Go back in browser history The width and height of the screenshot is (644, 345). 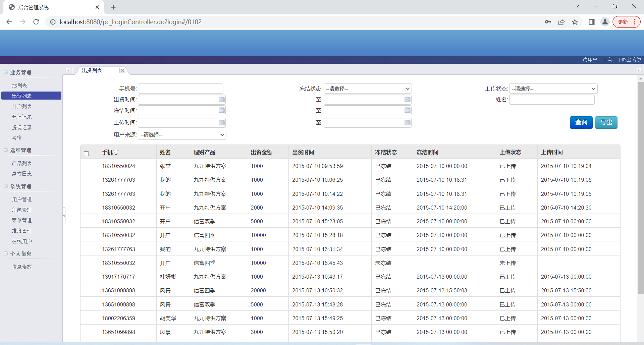click(9, 22)
